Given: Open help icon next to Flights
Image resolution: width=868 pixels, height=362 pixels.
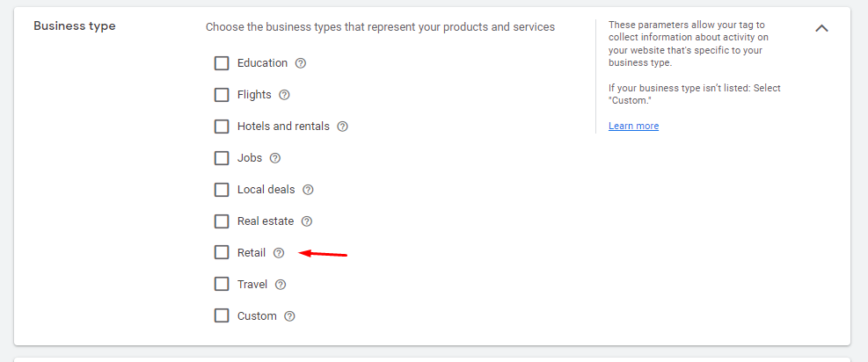Looking at the screenshot, I should pos(284,95).
